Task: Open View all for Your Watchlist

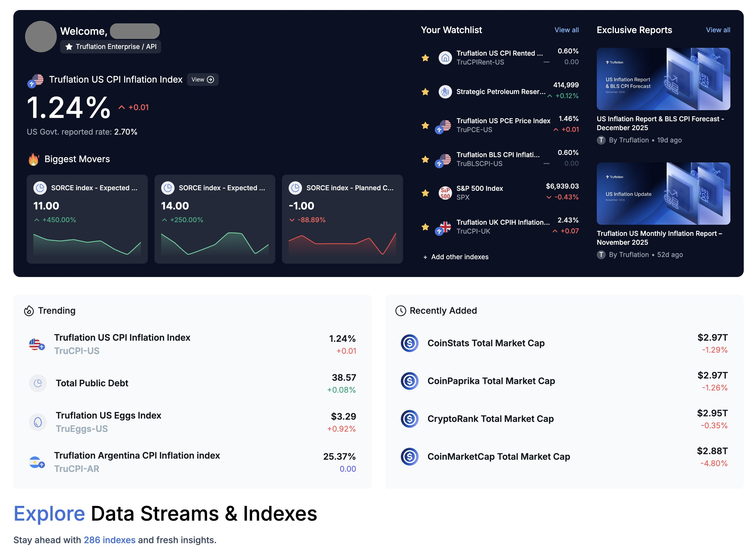Action: click(566, 30)
